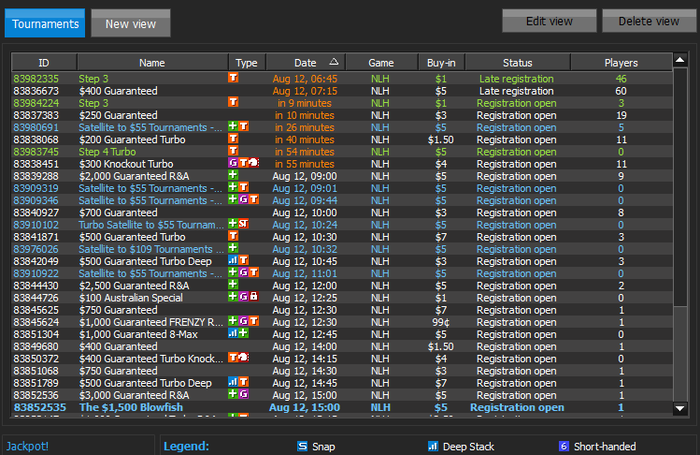Screen dimensions: 700x455
Task: Click Deep Stack icon for $1,000 Guaranteed 8-Max
Action: point(233,333)
